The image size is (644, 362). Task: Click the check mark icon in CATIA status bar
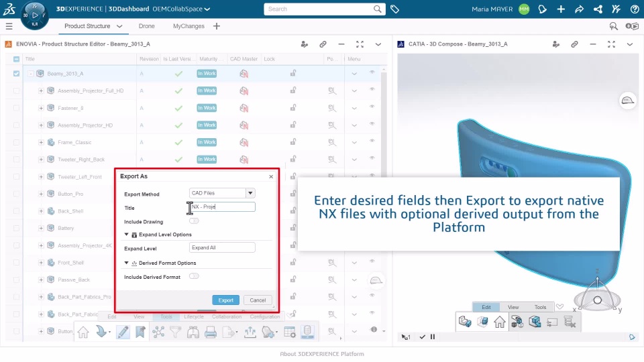[422, 337]
